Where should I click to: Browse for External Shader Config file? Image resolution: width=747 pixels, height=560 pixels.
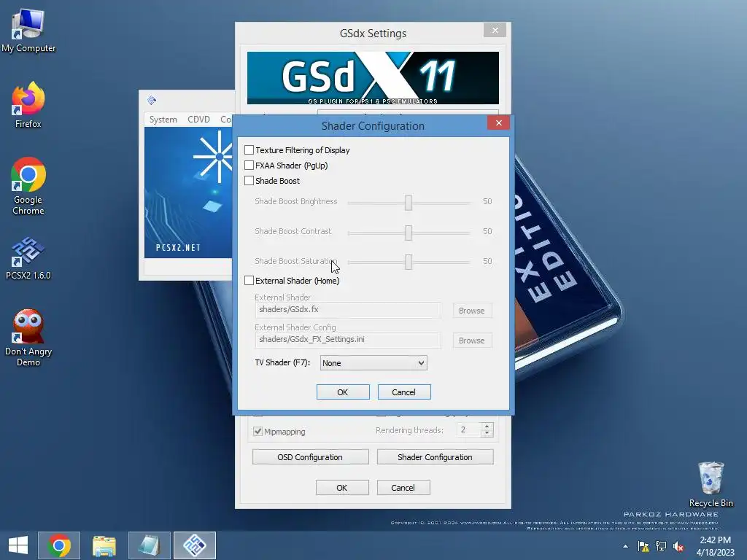coord(472,341)
